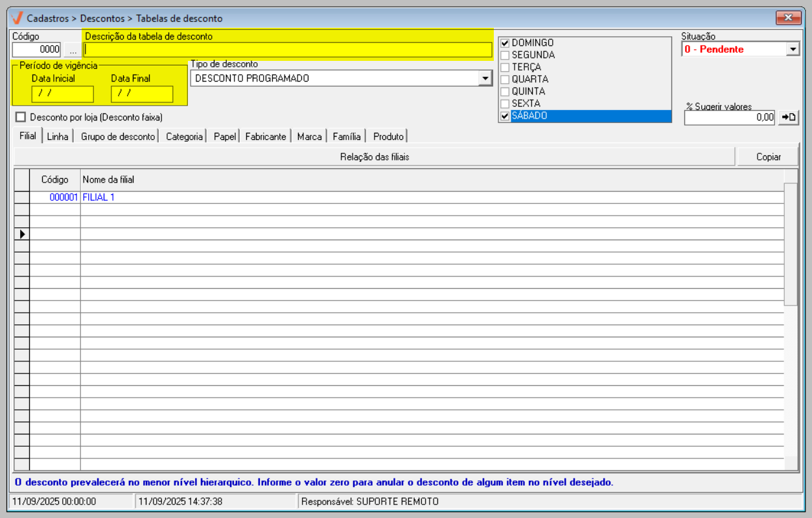Uncheck the SÁBADO checkbox
The image size is (812, 518).
505,116
